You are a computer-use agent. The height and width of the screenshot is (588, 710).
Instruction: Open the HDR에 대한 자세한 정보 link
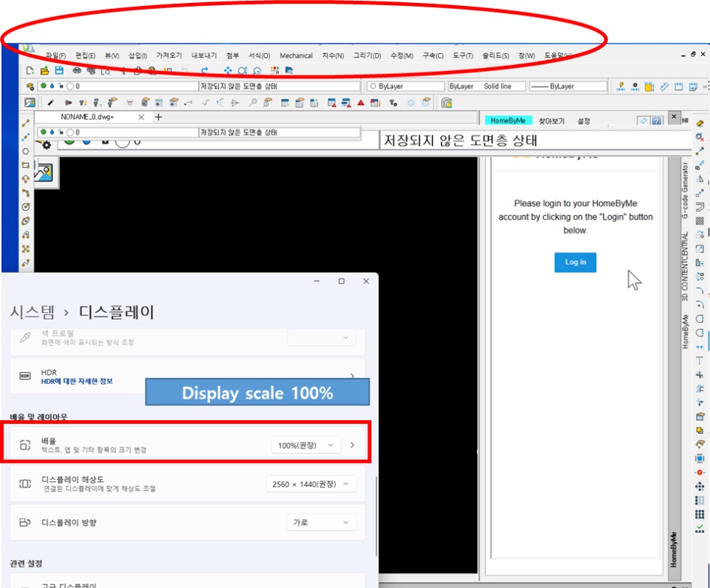click(x=77, y=382)
